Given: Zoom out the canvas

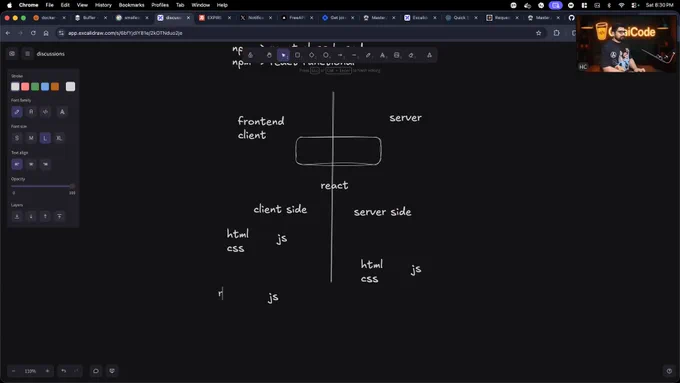Looking at the screenshot, I should 13,371.
